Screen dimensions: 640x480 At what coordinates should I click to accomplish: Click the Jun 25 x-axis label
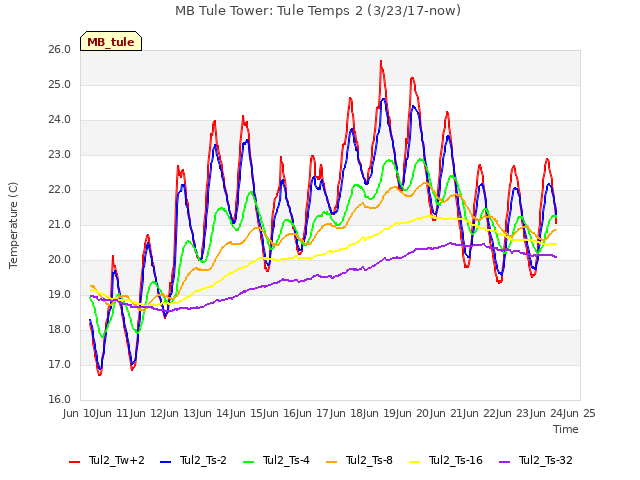pos(580,413)
